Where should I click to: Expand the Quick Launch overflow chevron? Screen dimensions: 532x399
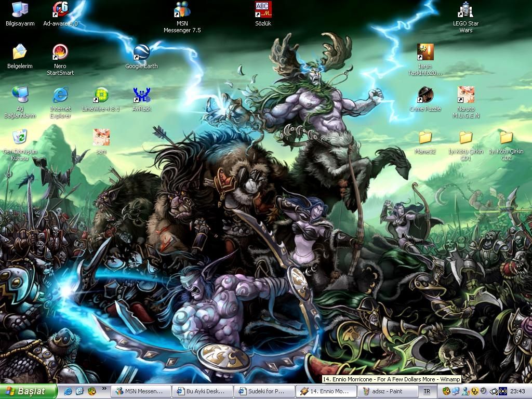click(104, 389)
